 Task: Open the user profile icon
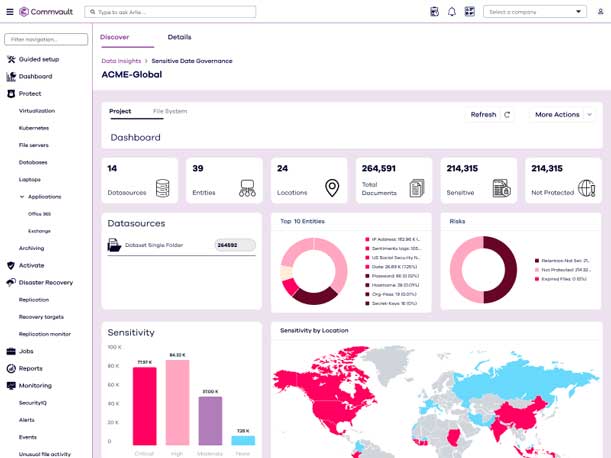tap(600, 12)
